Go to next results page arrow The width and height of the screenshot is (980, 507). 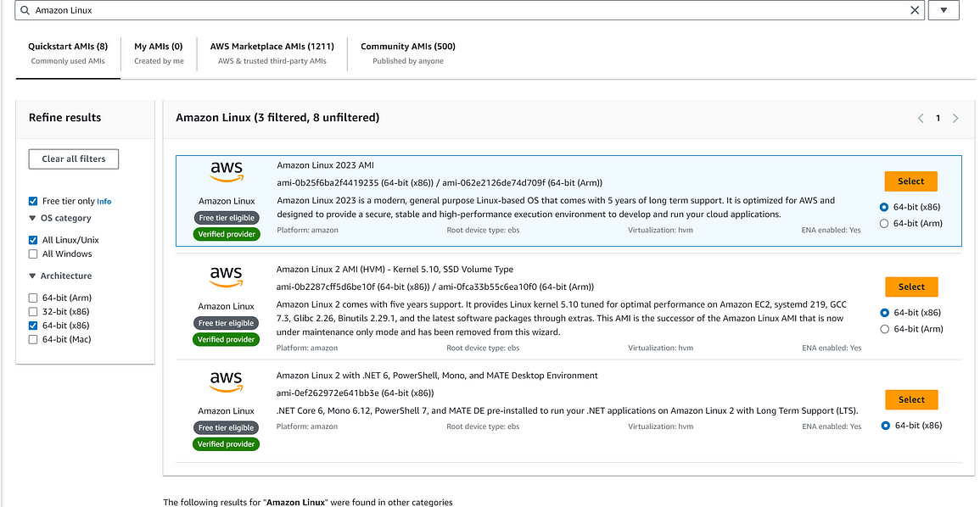pyautogui.click(x=955, y=118)
